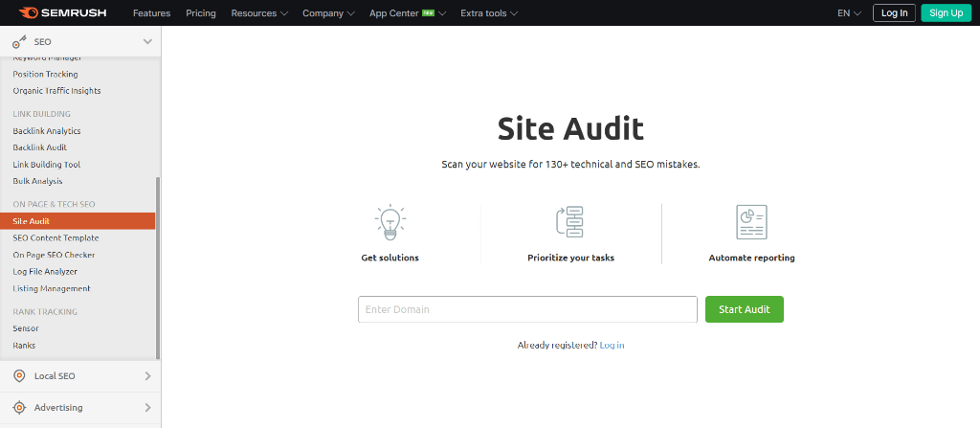
Task: Open the Resources dropdown menu
Action: tap(259, 13)
